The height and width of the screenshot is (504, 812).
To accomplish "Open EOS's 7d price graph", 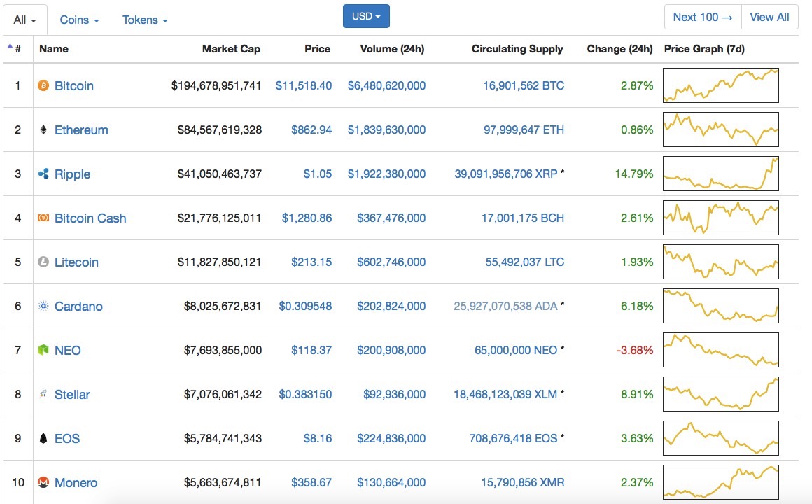I will tap(721, 438).
